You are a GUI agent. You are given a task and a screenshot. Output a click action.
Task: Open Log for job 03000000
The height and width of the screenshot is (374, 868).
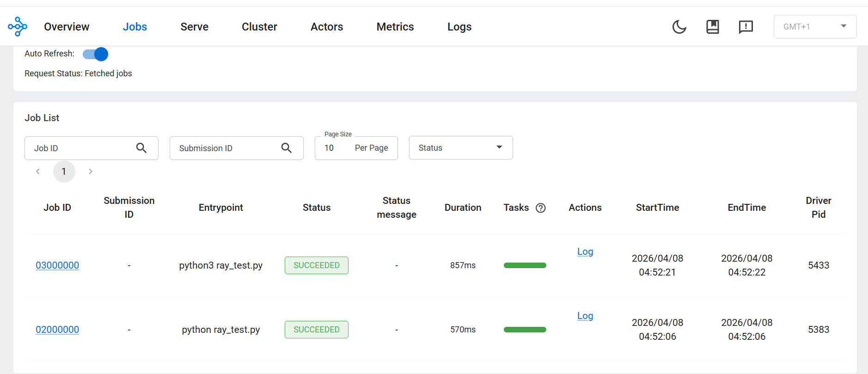pos(585,251)
